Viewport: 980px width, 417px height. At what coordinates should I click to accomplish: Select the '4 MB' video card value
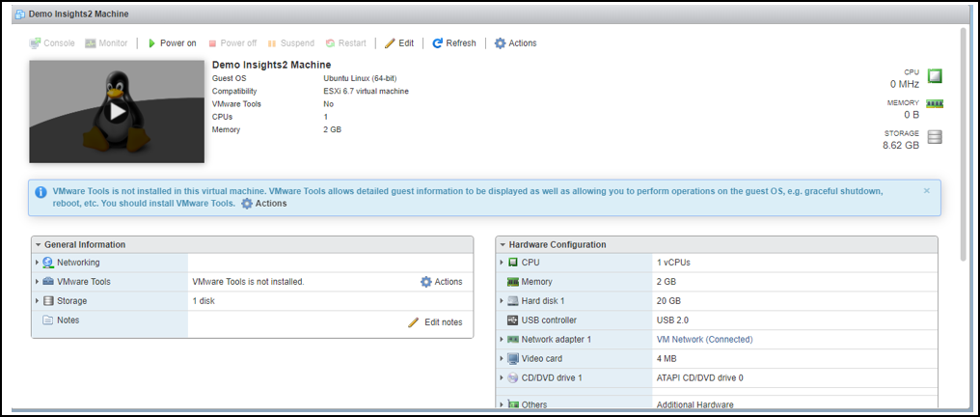coord(666,359)
